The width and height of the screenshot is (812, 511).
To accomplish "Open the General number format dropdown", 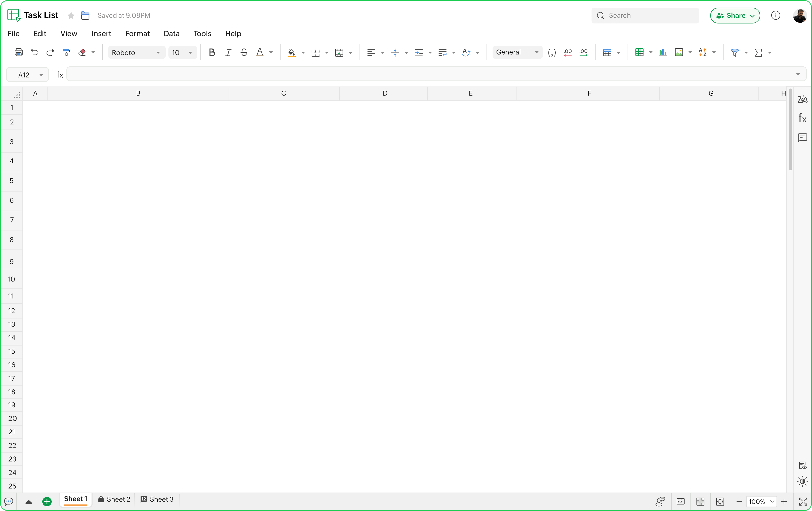I will [x=517, y=52].
